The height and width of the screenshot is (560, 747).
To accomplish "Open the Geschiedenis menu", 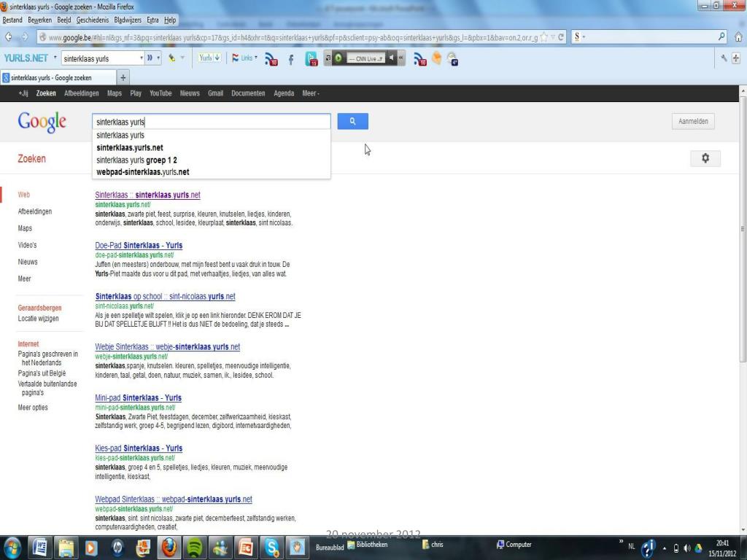I will 93,20.
